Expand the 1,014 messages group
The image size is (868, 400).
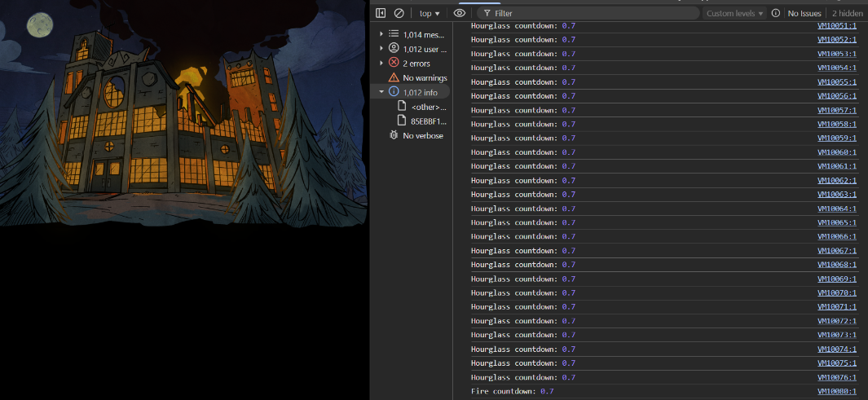(x=381, y=34)
